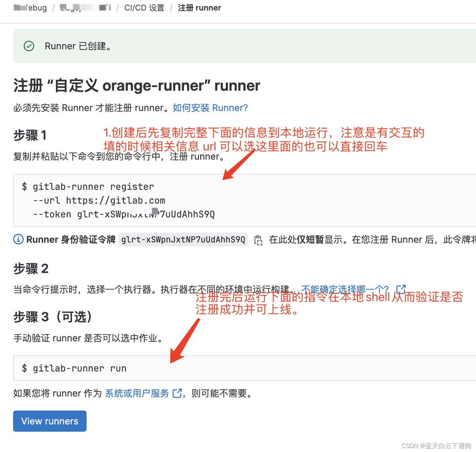Image resolution: width=476 pixels, height=452 pixels.
Task: Open the second breadcrumb project link
Action: (85, 8)
